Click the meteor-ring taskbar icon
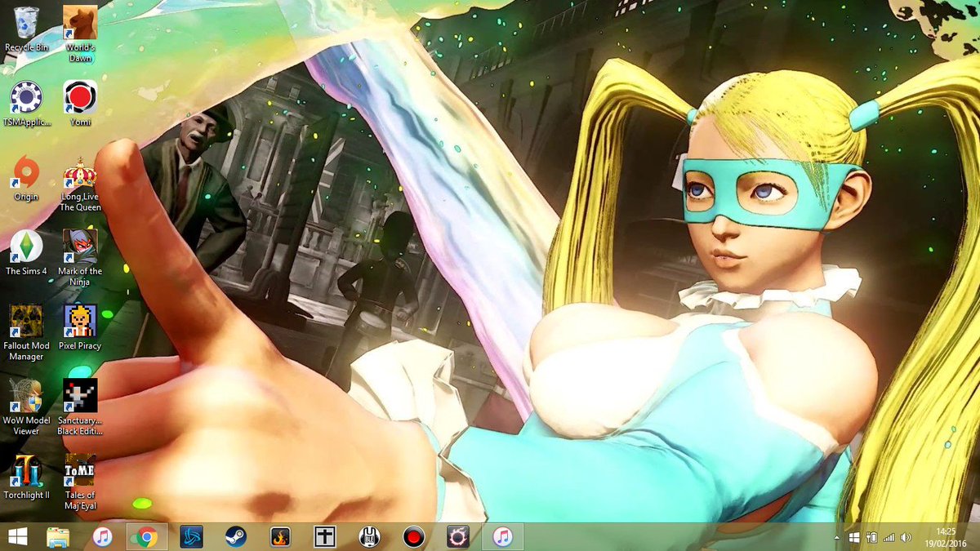This screenshot has height=551, width=980. coord(458,537)
